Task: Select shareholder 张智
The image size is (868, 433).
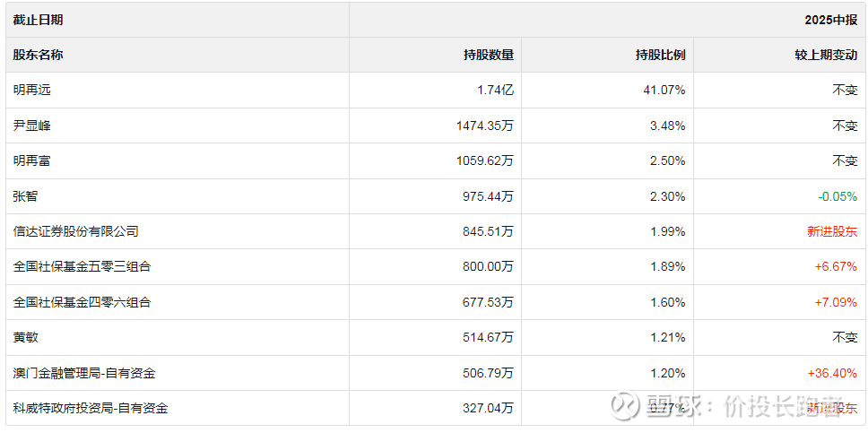Action: pyautogui.click(x=26, y=196)
